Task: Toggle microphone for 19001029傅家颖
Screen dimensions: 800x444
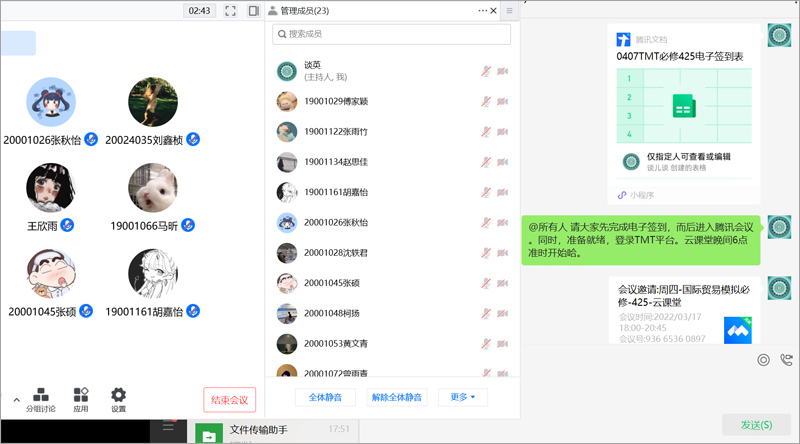Action: tap(486, 102)
